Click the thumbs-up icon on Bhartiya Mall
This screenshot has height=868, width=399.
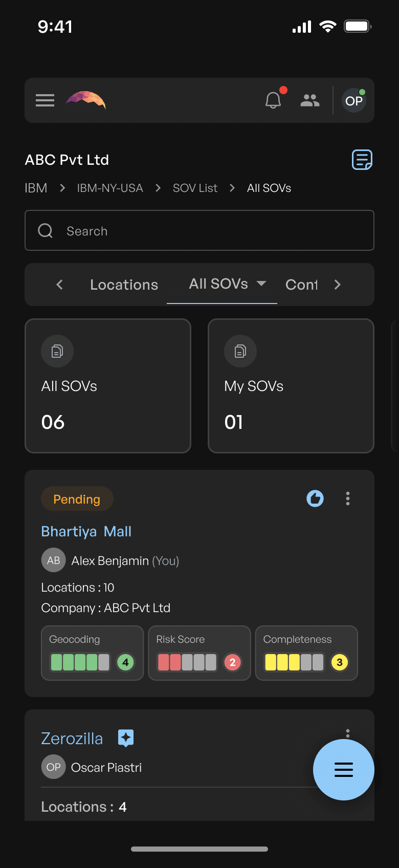[x=315, y=498]
